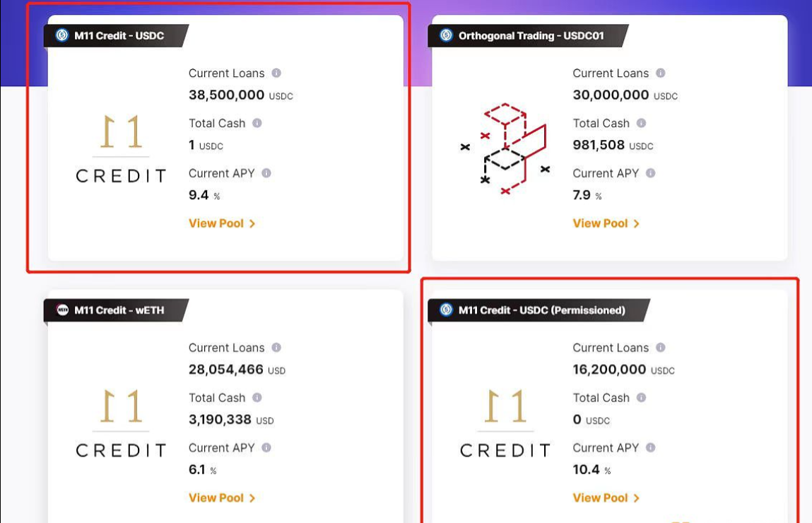The height and width of the screenshot is (523, 812).
Task: Click info icon beside Orthogonal Trading Total Cash
Action: click(x=642, y=123)
